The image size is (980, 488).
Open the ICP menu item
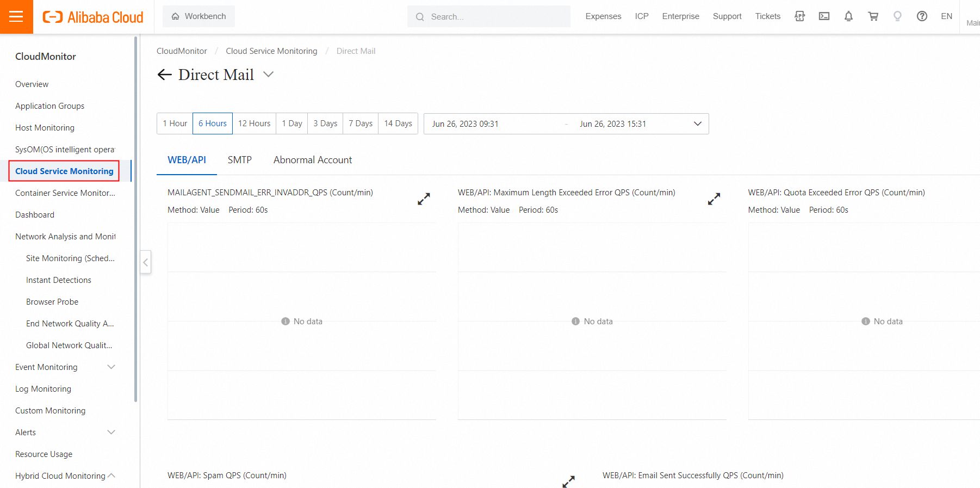pyautogui.click(x=642, y=16)
